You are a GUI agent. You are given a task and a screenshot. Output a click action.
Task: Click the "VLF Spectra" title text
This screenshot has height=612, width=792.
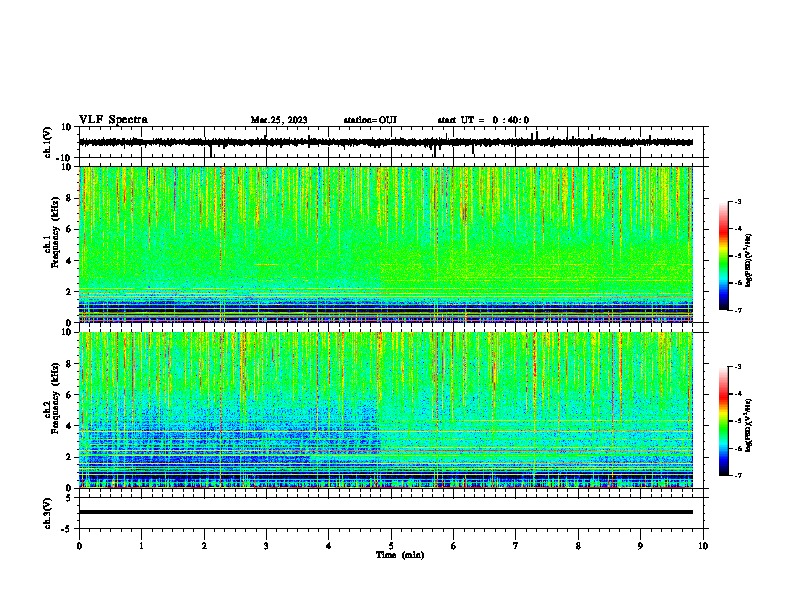[x=113, y=120]
